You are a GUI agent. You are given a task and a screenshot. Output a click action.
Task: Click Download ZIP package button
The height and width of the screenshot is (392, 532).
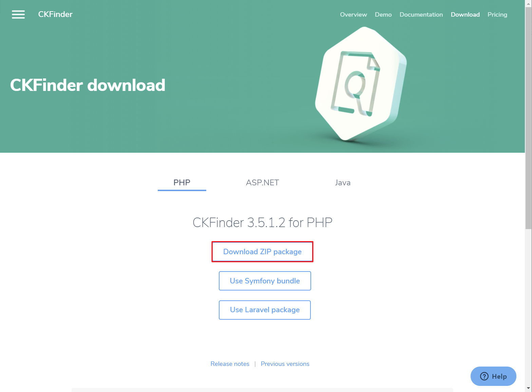[x=262, y=251]
